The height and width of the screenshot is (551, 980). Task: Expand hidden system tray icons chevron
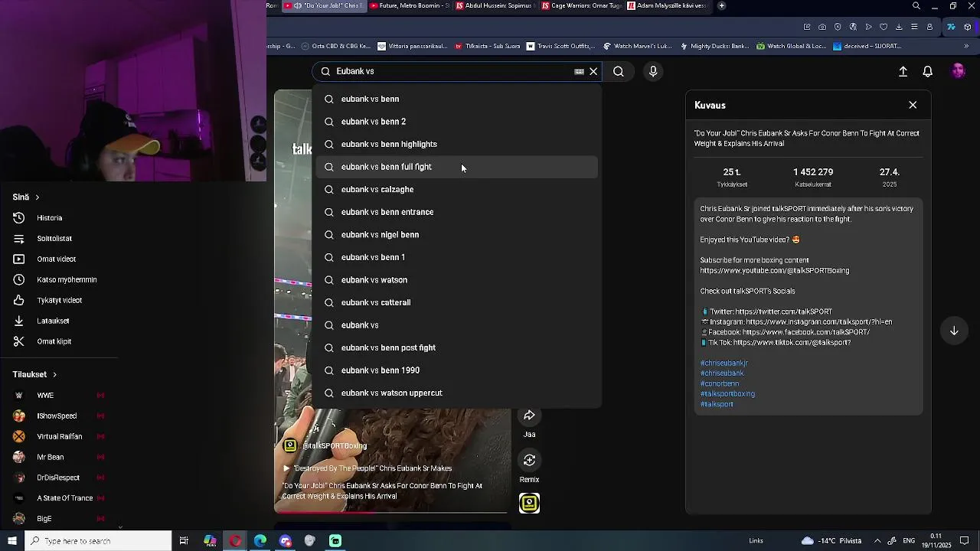(877, 541)
